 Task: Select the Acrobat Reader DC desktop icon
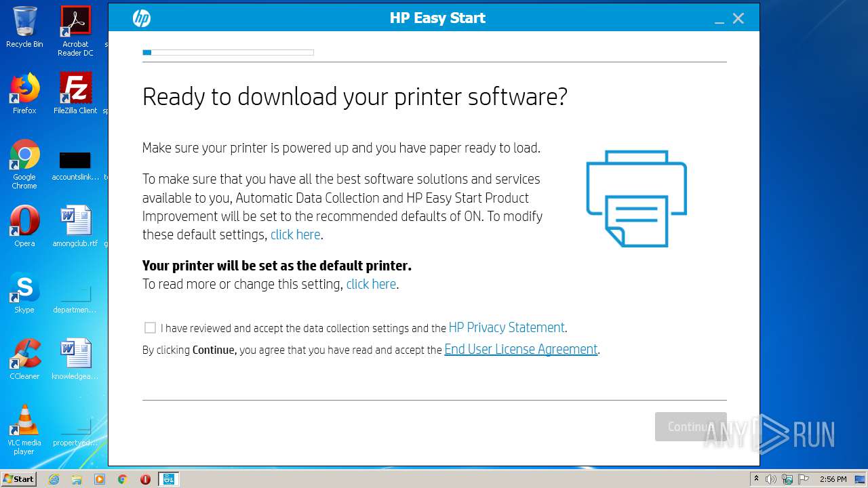point(75,31)
